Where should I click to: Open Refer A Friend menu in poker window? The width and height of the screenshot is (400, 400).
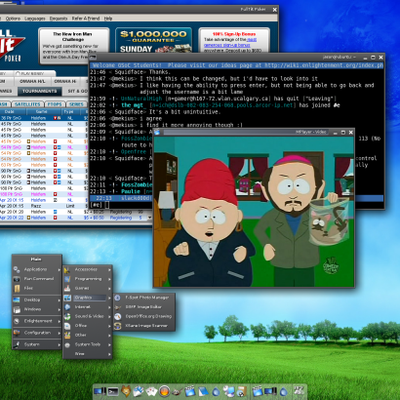tap(86, 18)
